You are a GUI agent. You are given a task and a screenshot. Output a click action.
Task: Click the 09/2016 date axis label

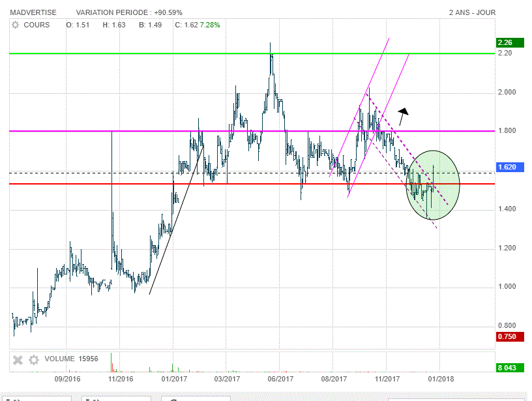click(68, 379)
